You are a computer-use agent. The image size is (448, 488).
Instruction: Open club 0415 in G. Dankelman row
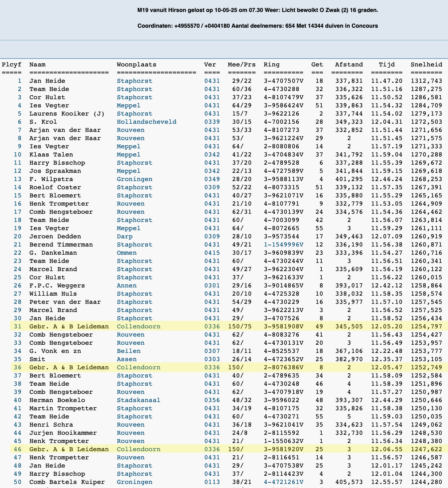coord(212,253)
